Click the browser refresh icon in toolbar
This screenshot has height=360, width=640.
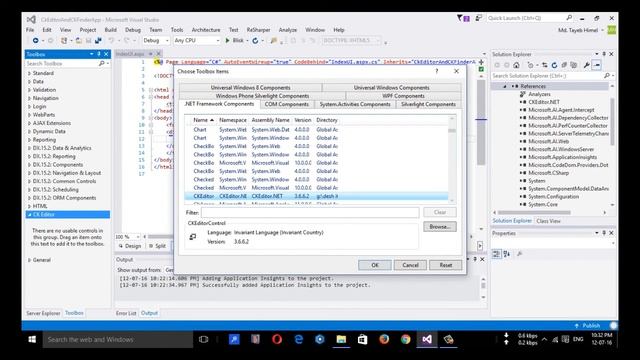point(255,40)
